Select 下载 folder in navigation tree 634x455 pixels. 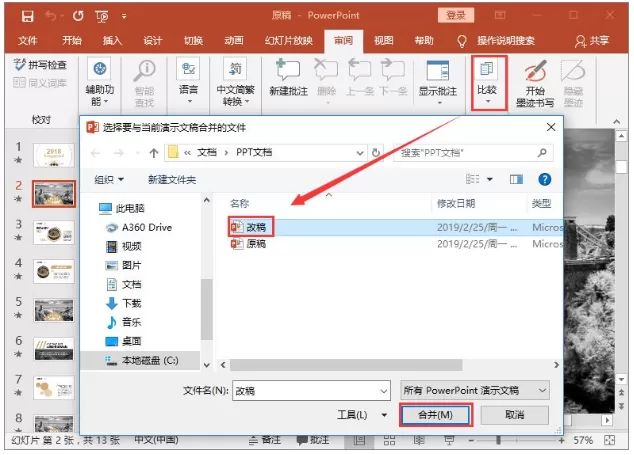click(124, 303)
